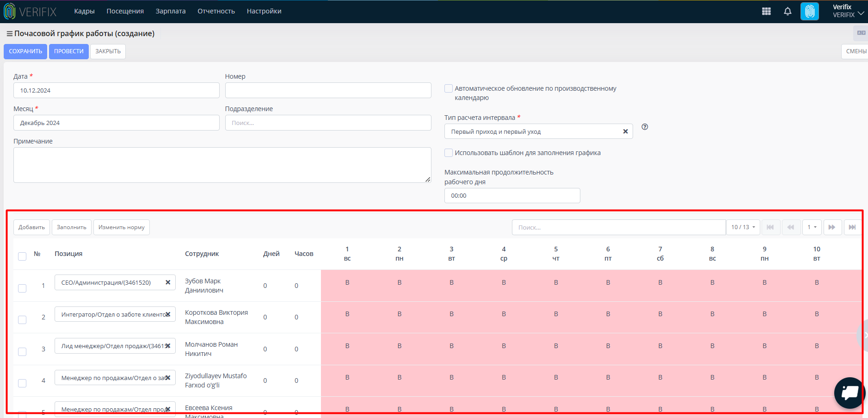Open the apps grid icon
Image resolution: width=868 pixels, height=418 pixels.
pyautogui.click(x=766, y=12)
